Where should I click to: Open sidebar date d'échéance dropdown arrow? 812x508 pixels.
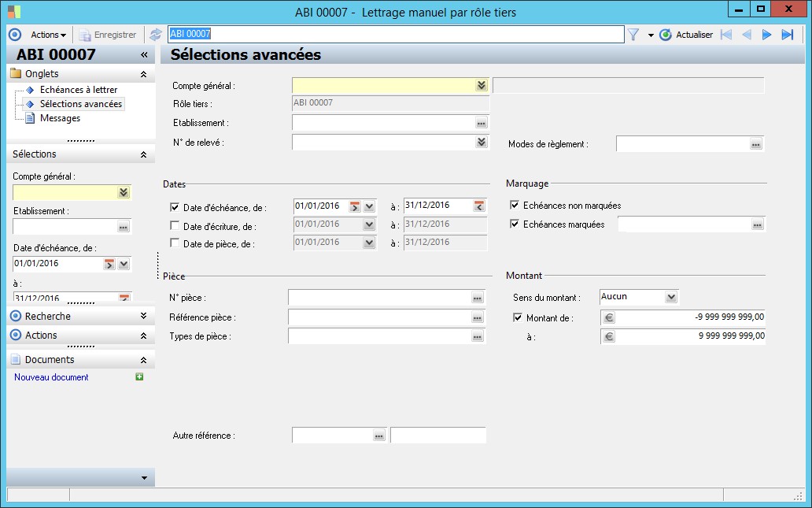coord(124,264)
